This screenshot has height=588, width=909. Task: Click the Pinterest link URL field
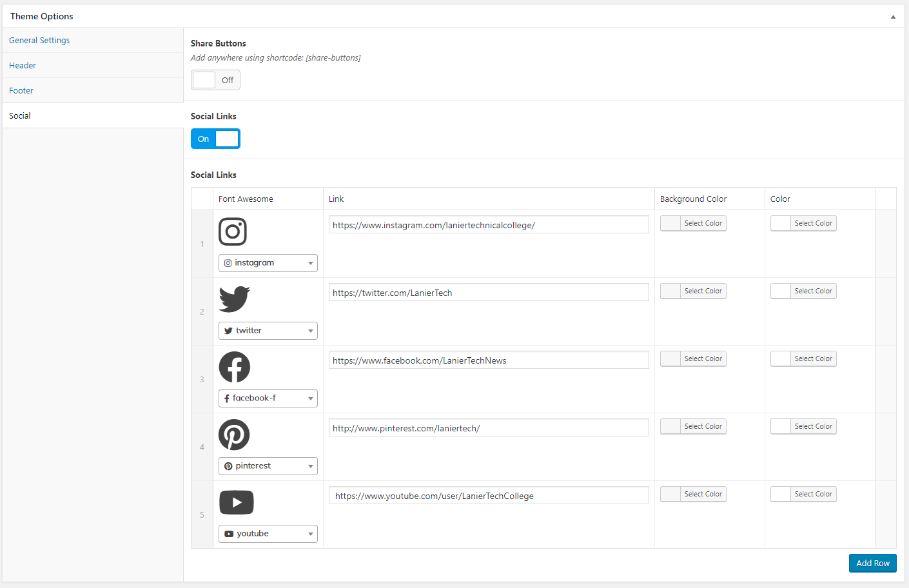click(489, 427)
